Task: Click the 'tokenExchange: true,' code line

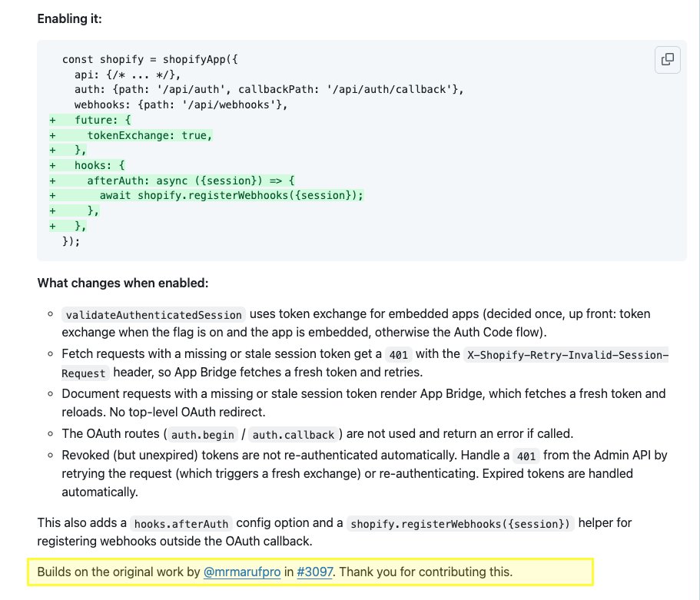Action: click(x=150, y=135)
